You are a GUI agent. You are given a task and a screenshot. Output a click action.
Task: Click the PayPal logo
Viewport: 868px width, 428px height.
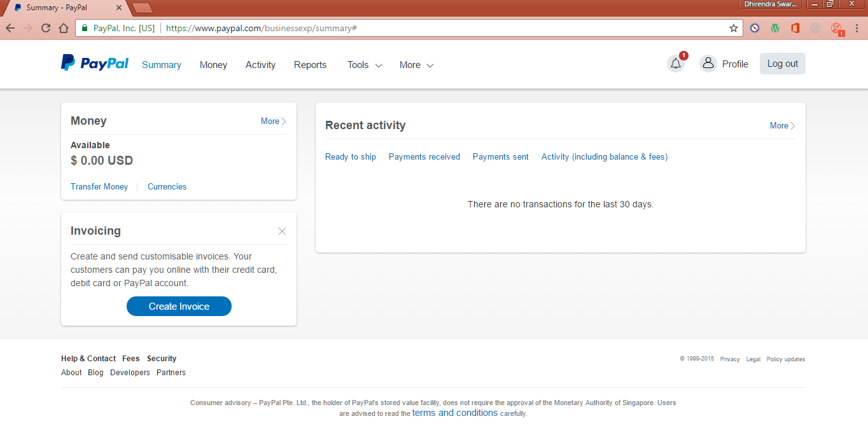95,63
